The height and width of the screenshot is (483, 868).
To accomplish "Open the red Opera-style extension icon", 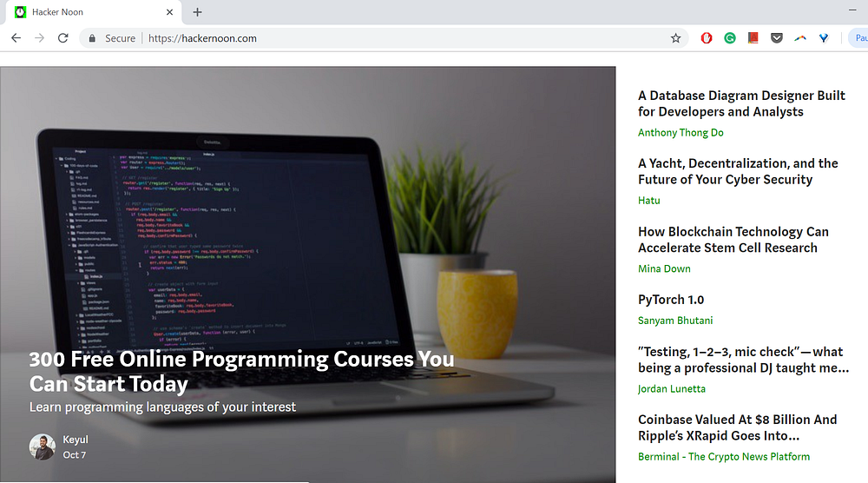I will [x=707, y=38].
